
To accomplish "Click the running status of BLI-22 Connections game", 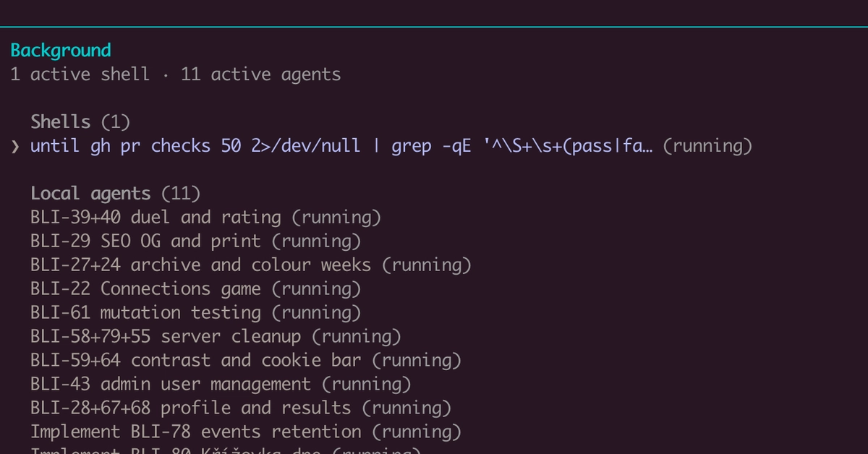I will (x=316, y=288).
